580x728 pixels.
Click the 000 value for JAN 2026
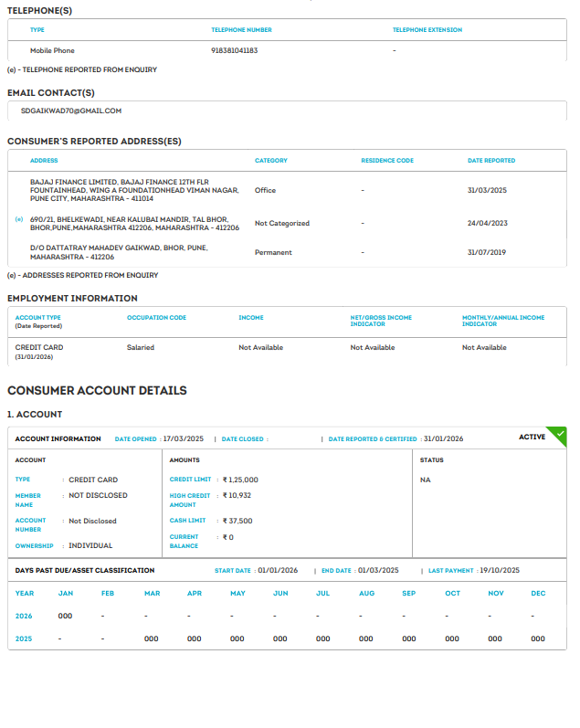[65, 617]
